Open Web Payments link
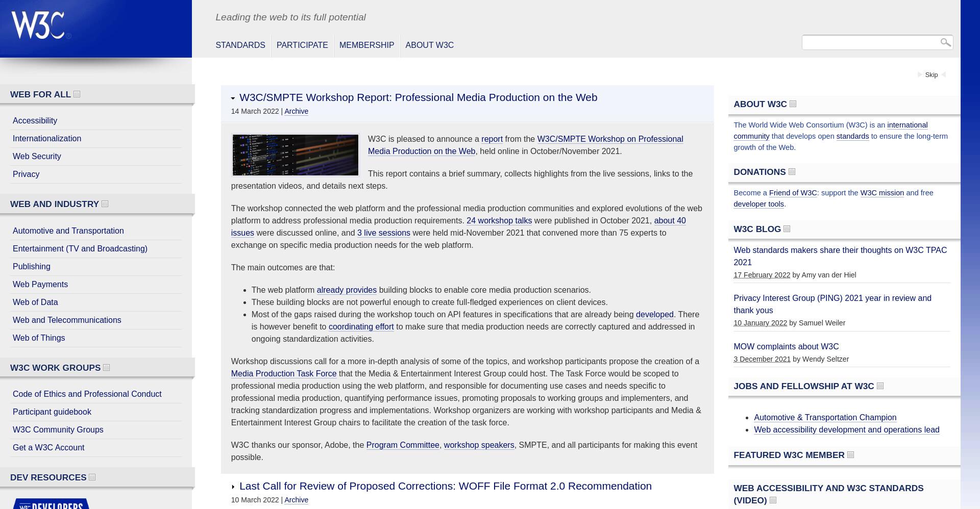 40,285
